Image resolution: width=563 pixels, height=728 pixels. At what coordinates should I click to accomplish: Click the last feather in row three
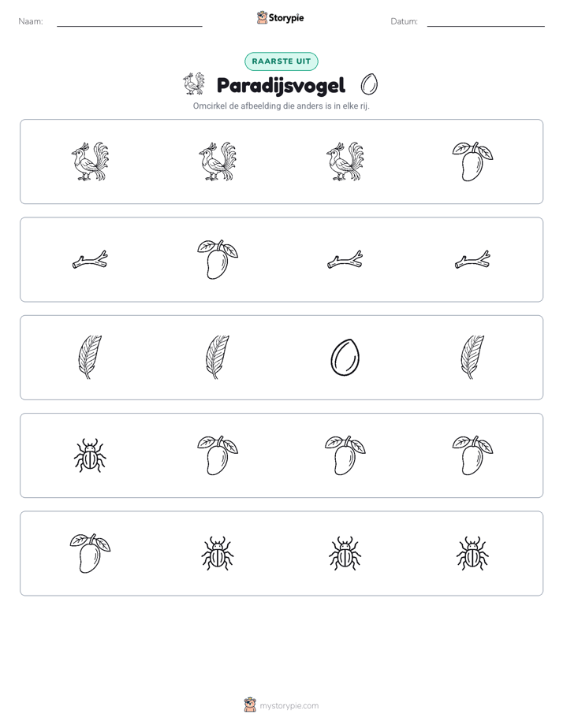pyautogui.click(x=472, y=358)
